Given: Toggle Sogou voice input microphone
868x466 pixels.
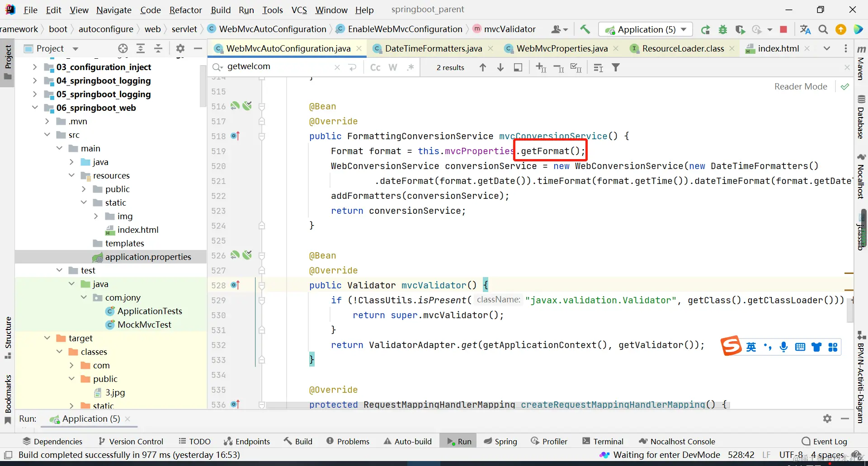Looking at the screenshot, I should click(x=784, y=347).
